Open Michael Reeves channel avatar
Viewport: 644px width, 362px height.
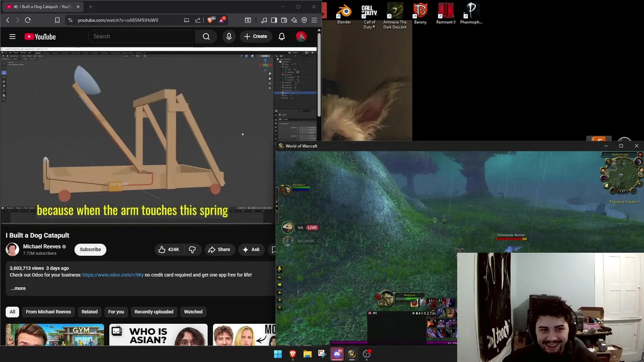[12, 249]
